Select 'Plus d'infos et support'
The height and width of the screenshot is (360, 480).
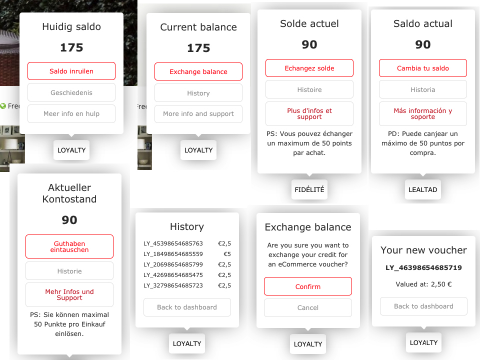309,113
